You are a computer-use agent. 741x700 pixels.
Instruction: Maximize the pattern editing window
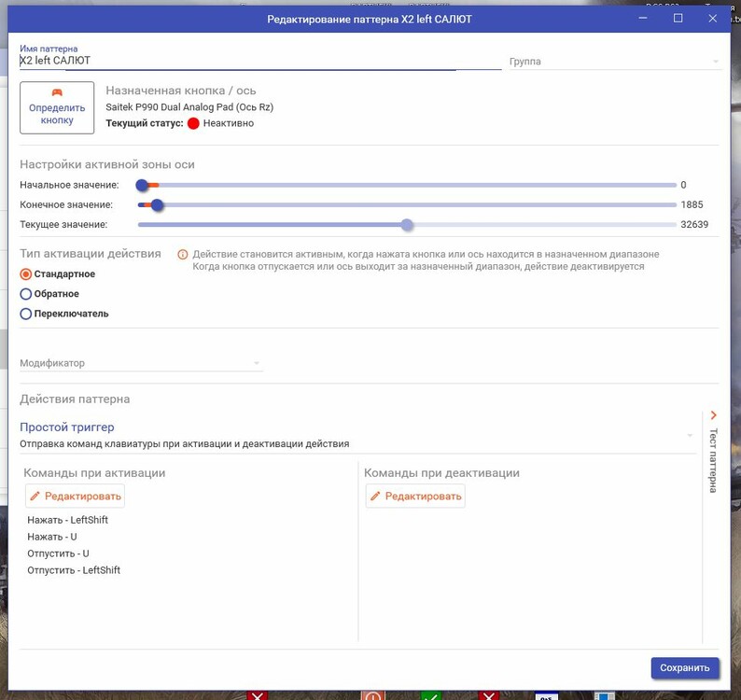678,18
